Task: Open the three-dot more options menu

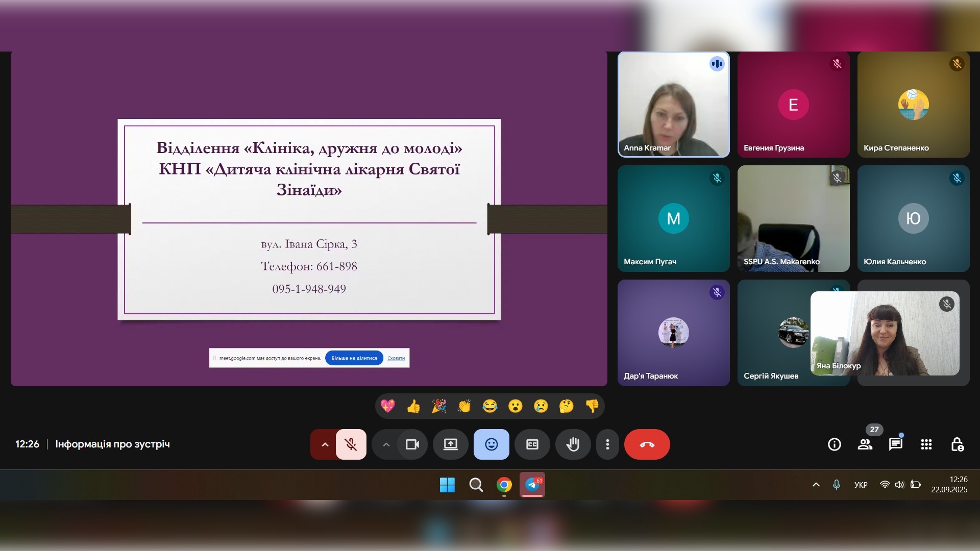Action: (607, 444)
